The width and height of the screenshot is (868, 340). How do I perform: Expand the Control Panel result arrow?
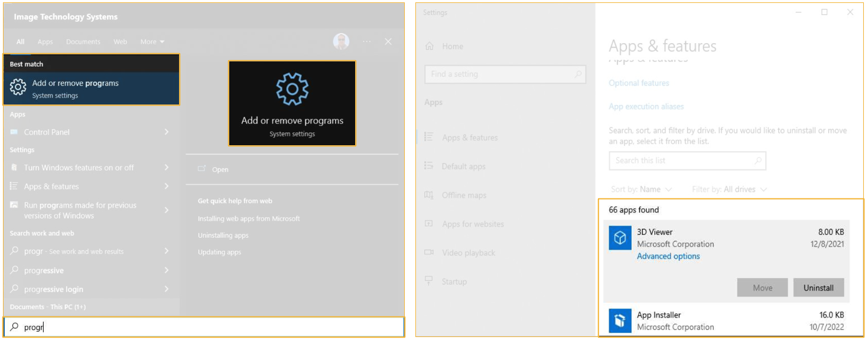(x=167, y=132)
